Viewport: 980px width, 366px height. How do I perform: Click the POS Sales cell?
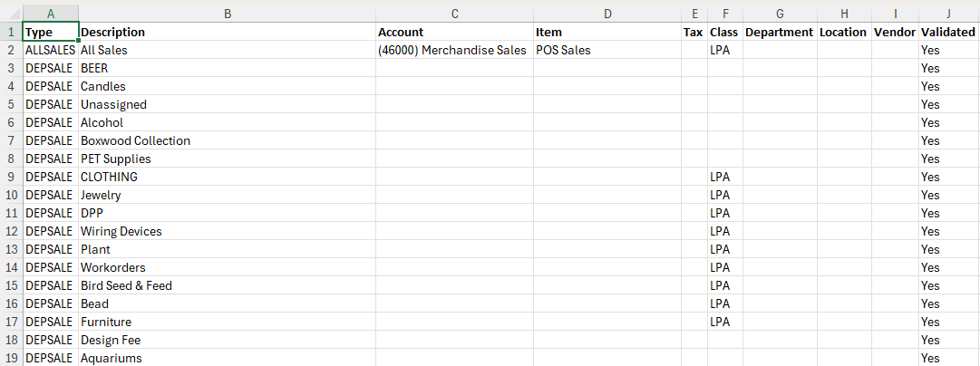click(x=607, y=50)
